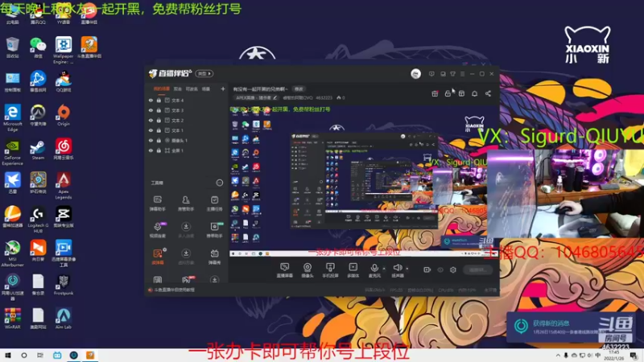
Task: Open Task View on taskbar
Action: [39, 356]
